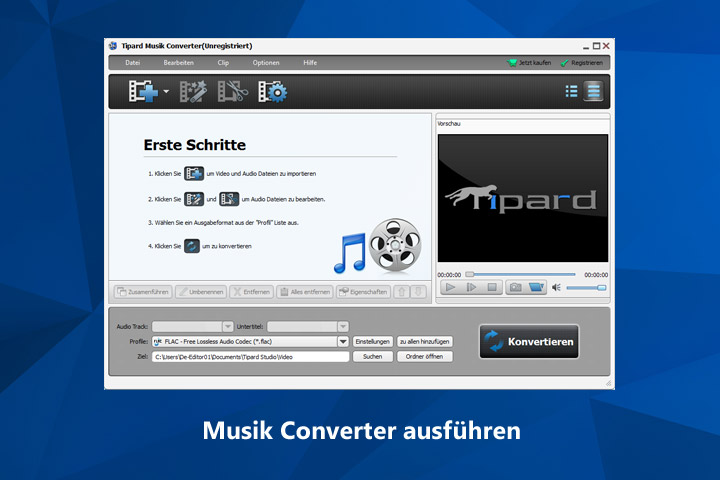Viewport: 720px width, 480px height.
Task: Move item up with arrow button
Action: point(402,292)
